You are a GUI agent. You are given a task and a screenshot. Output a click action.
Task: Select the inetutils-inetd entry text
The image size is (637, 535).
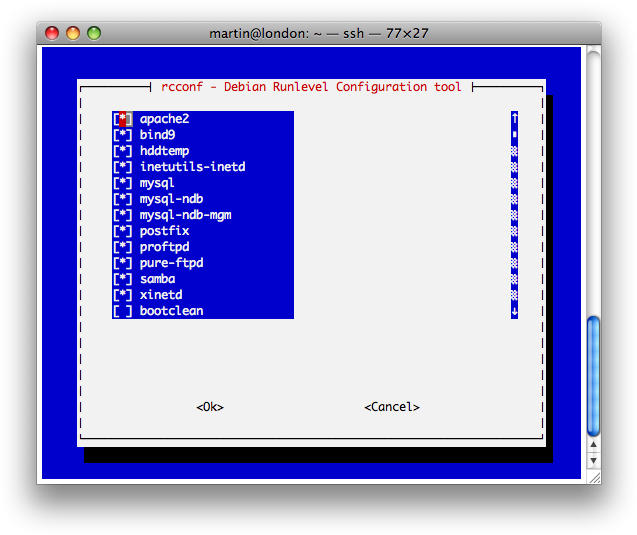point(193,167)
